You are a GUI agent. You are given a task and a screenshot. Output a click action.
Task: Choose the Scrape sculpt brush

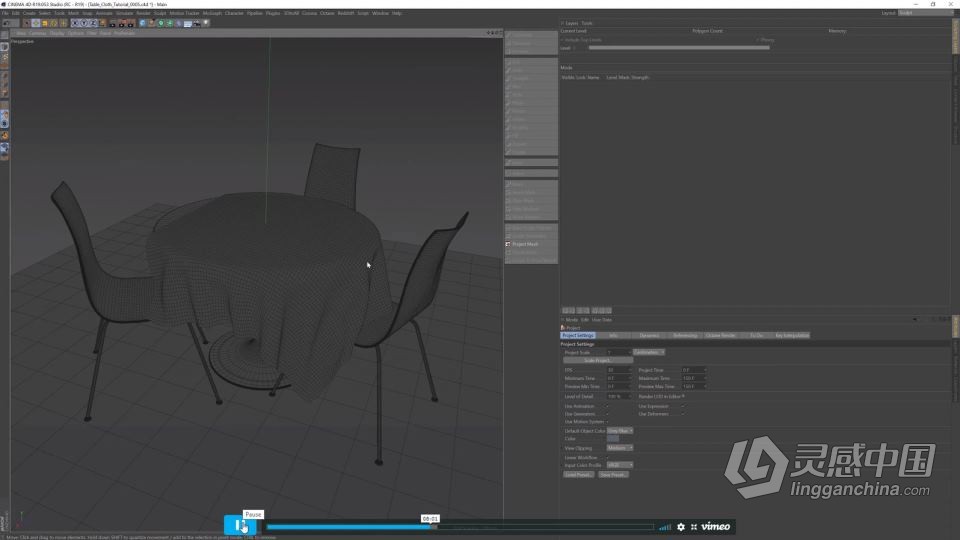pos(531,152)
